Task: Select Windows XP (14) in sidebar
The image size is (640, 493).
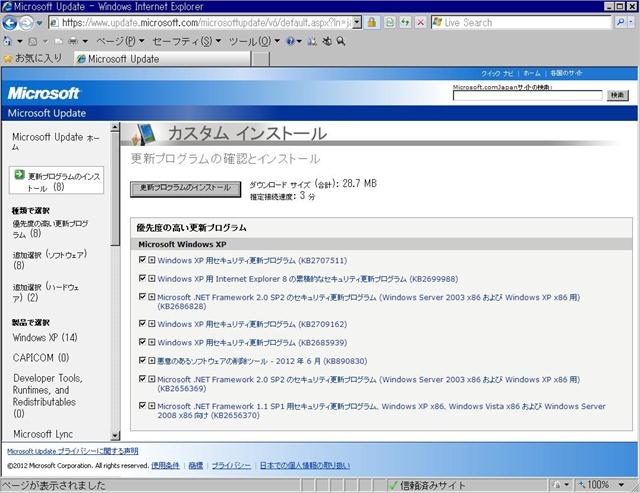Action: click(45, 338)
